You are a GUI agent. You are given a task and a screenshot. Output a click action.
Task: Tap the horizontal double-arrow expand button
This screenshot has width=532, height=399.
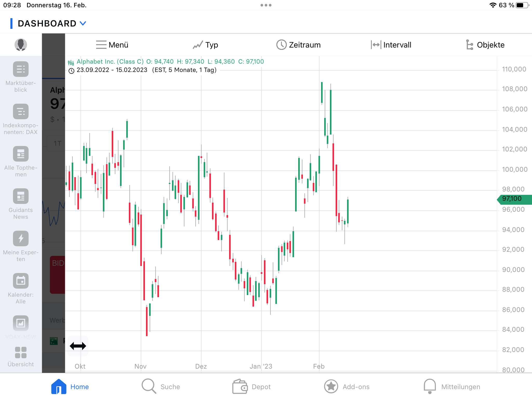click(78, 346)
